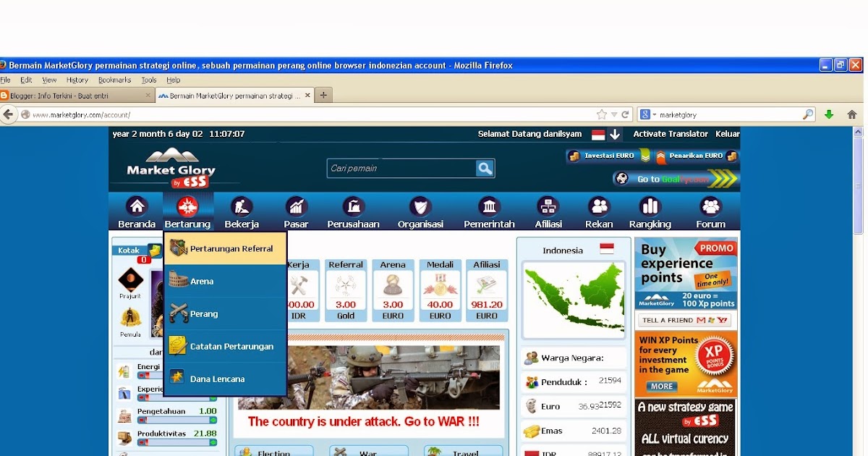Select Perang from the dropdown menu

point(226,313)
